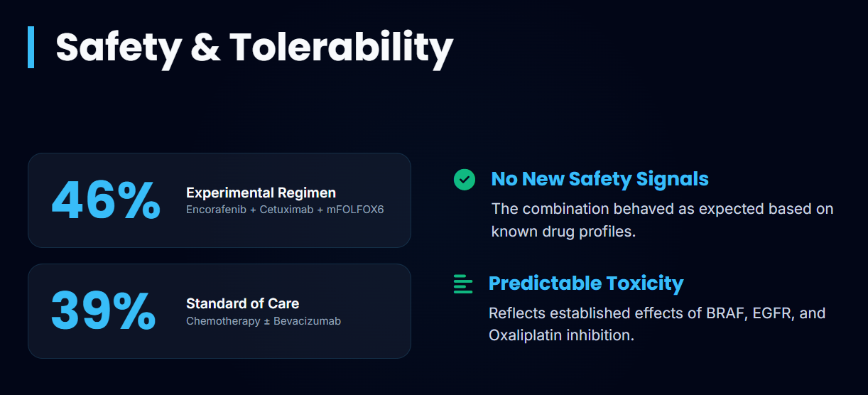Image resolution: width=868 pixels, height=395 pixels.
Task: Select the Standard of Care label
Action: (242, 303)
